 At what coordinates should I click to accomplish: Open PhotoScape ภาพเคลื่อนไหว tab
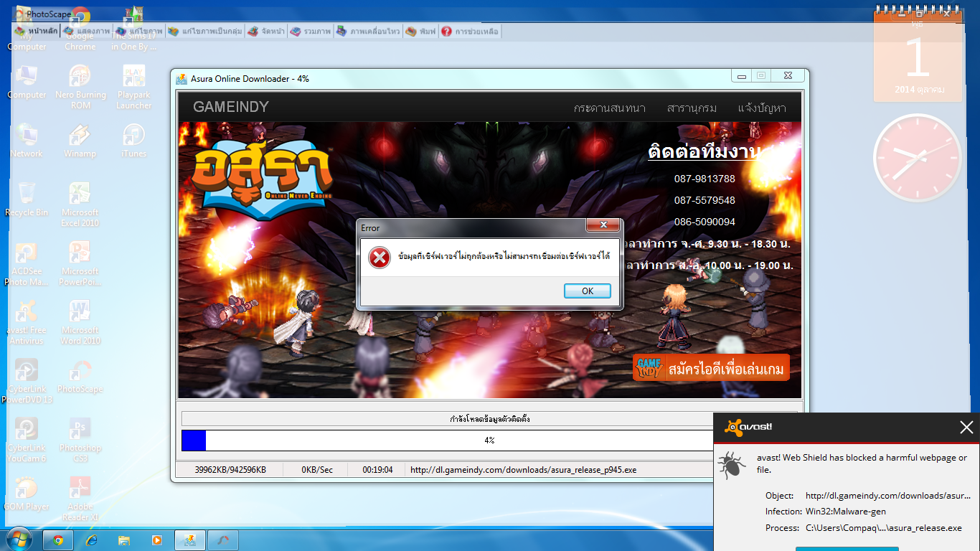(368, 32)
